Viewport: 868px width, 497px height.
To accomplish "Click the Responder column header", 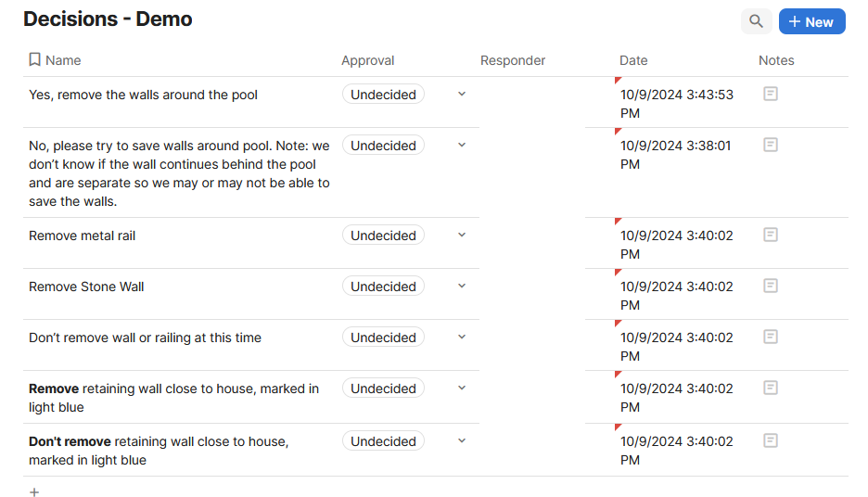I will 512,60.
